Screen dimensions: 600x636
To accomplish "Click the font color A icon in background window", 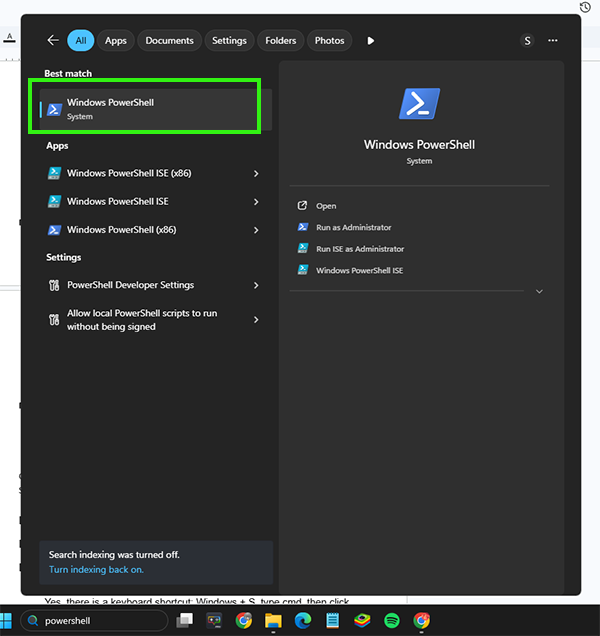I will [10, 38].
